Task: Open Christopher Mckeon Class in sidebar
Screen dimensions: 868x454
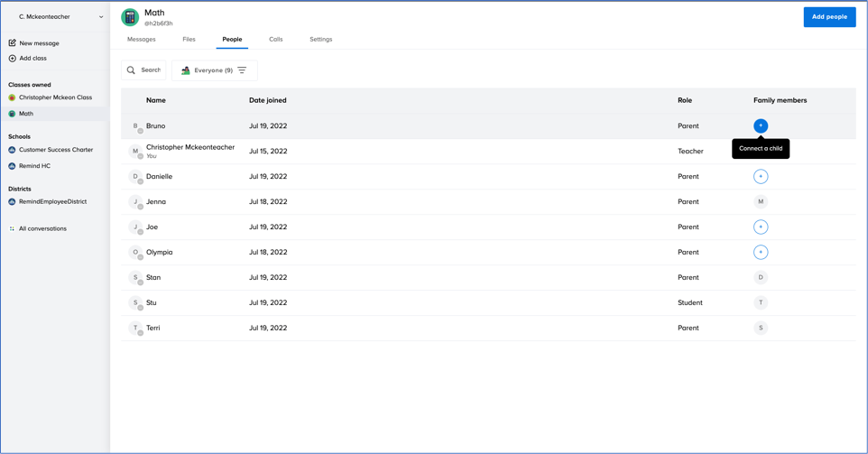Action: (55, 97)
